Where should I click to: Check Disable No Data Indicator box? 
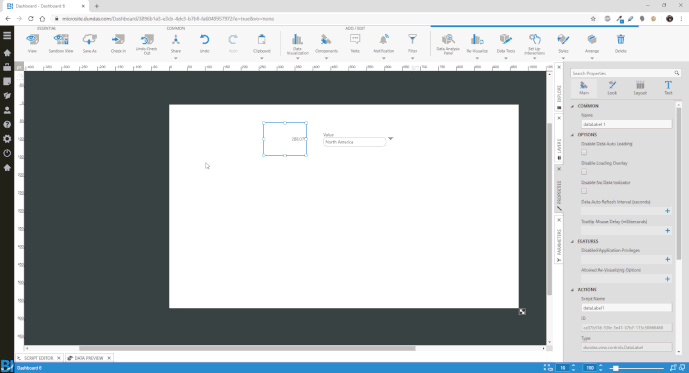click(x=584, y=191)
